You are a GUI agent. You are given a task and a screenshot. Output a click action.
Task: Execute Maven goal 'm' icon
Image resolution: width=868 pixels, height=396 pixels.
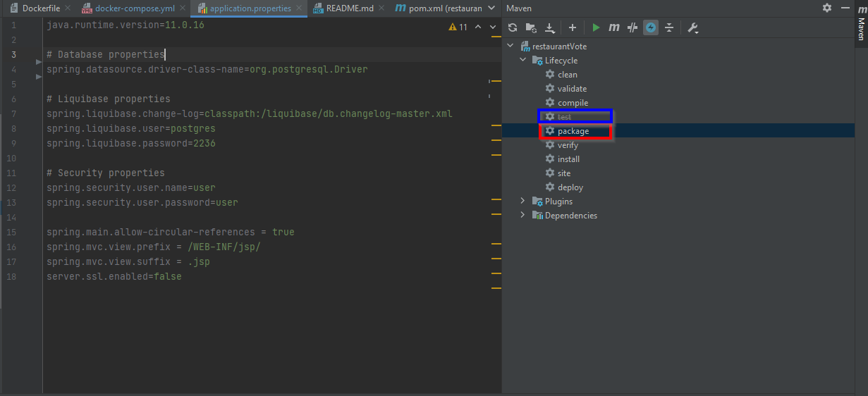[x=614, y=27]
